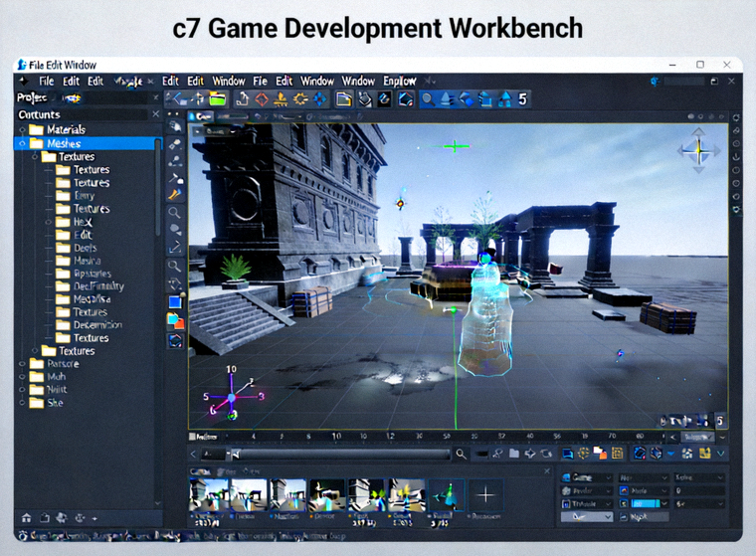The height and width of the screenshot is (556, 756).
Task: Open the Fie menu
Action: click(x=260, y=81)
